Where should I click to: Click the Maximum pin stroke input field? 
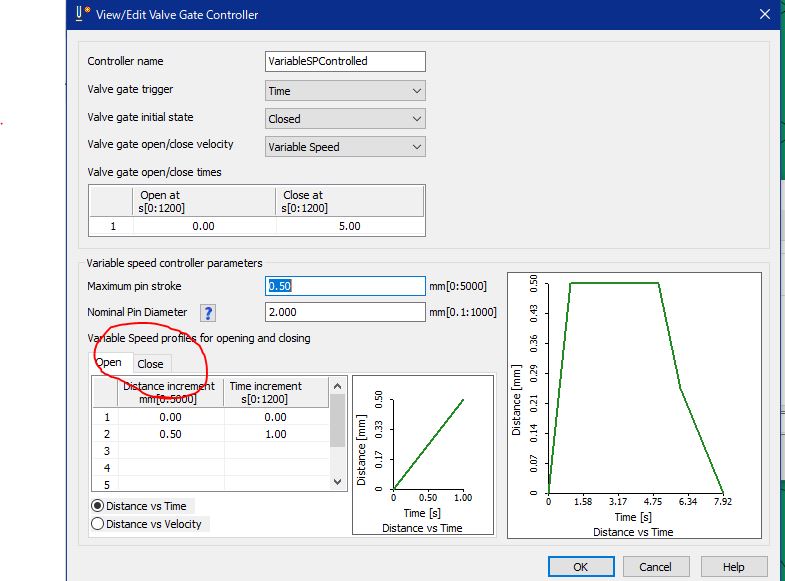(345, 286)
